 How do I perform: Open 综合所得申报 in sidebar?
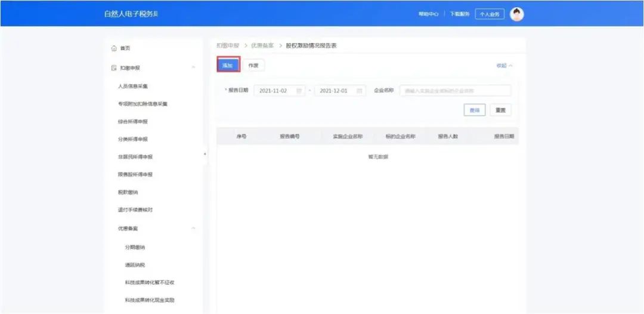[x=132, y=122]
